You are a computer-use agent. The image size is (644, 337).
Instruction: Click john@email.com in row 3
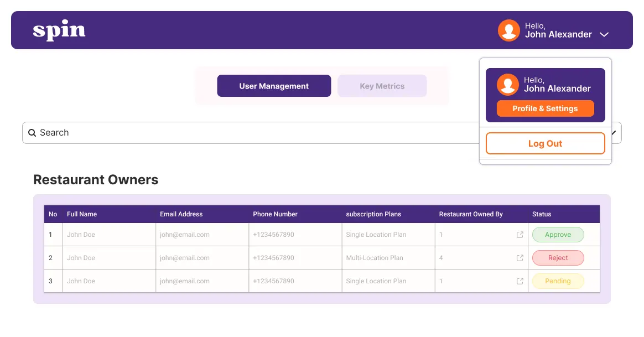pyautogui.click(x=184, y=281)
